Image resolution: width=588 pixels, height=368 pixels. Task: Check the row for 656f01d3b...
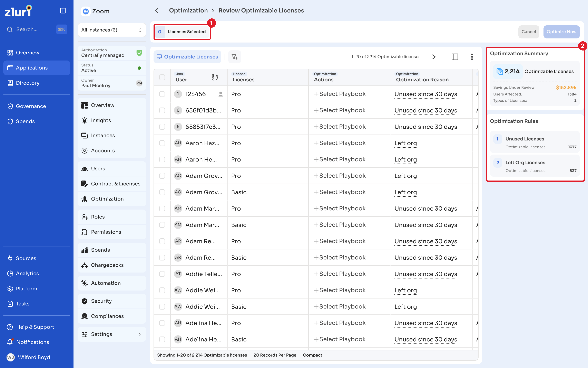click(x=162, y=110)
